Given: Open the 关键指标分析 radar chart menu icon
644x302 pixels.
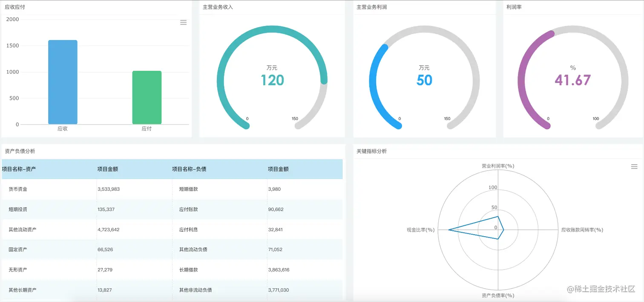Looking at the screenshot, I should pos(634,166).
